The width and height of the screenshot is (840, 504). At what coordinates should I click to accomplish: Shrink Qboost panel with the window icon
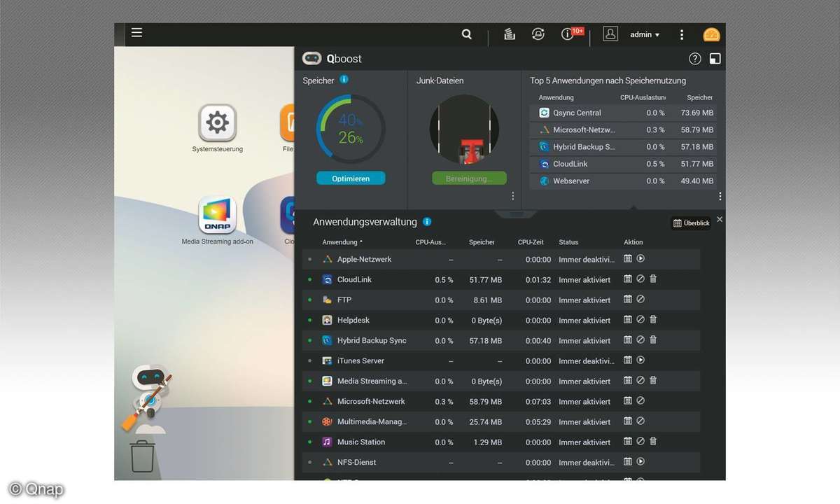tap(715, 59)
